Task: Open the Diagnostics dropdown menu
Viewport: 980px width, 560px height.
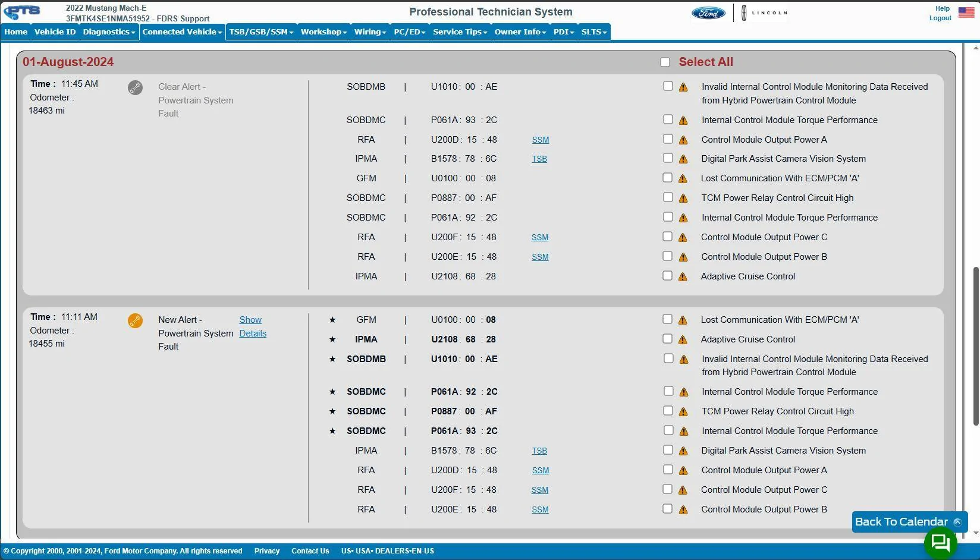Action: 109,32
